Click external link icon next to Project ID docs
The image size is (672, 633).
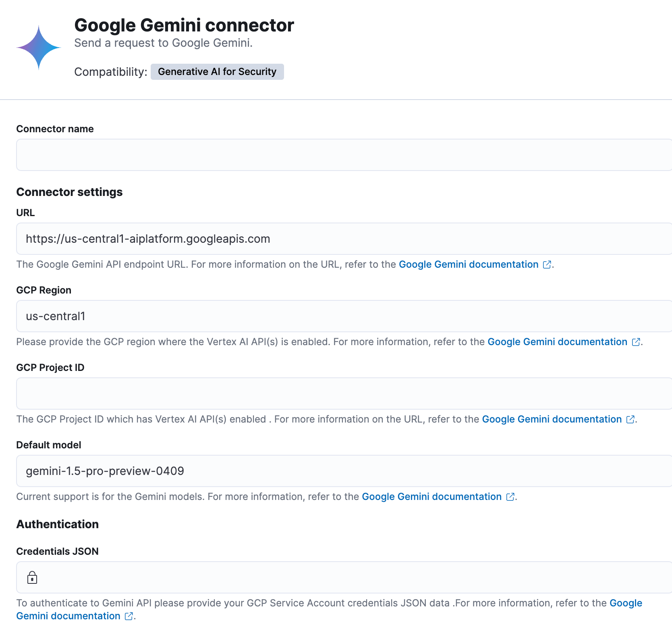[x=630, y=419]
